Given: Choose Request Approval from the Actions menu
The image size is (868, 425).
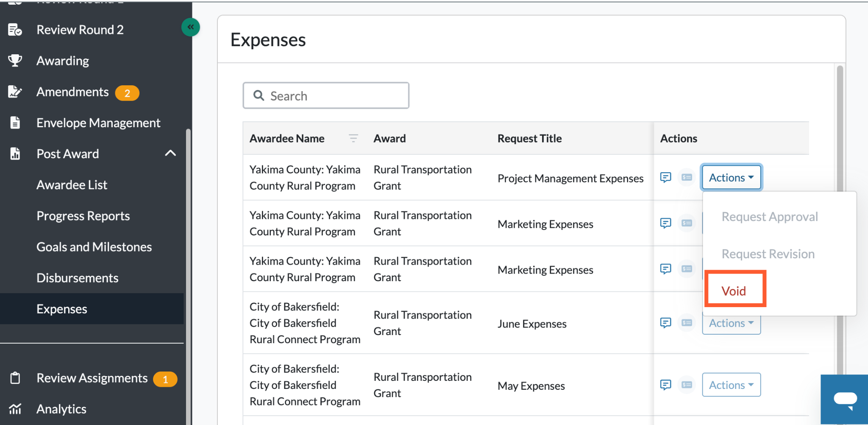Looking at the screenshot, I should pos(770,217).
